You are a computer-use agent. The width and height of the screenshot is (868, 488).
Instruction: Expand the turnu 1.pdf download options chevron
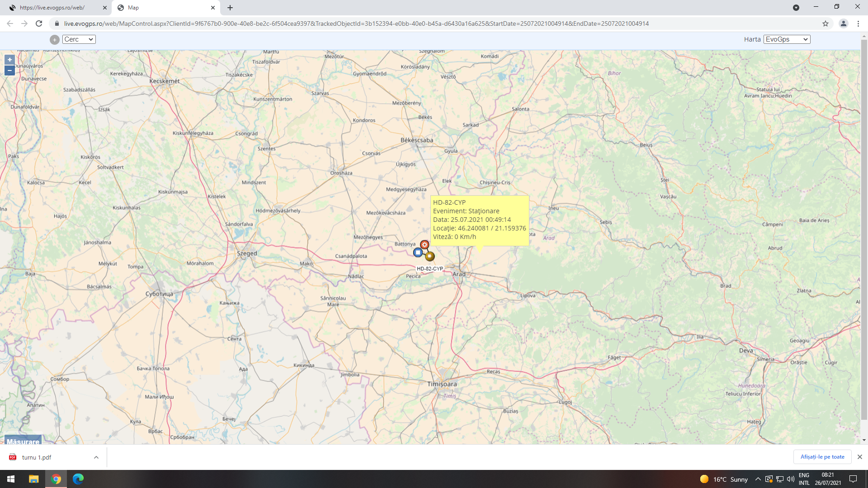[96, 457]
